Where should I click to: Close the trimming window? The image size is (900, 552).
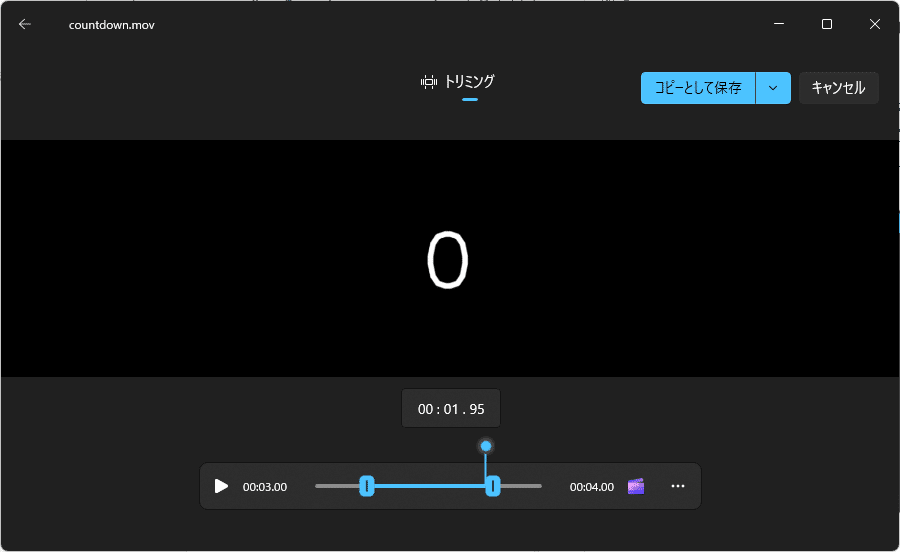(874, 24)
